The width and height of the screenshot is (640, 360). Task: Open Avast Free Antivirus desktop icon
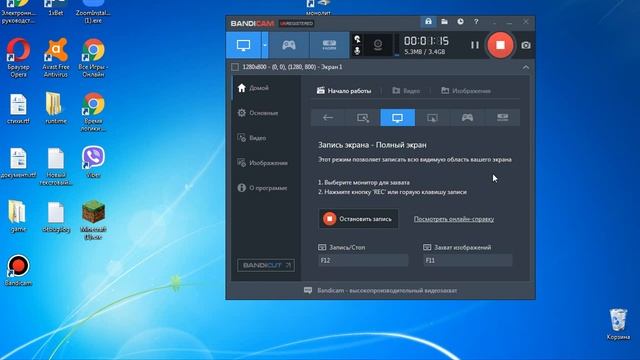pyautogui.click(x=56, y=58)
